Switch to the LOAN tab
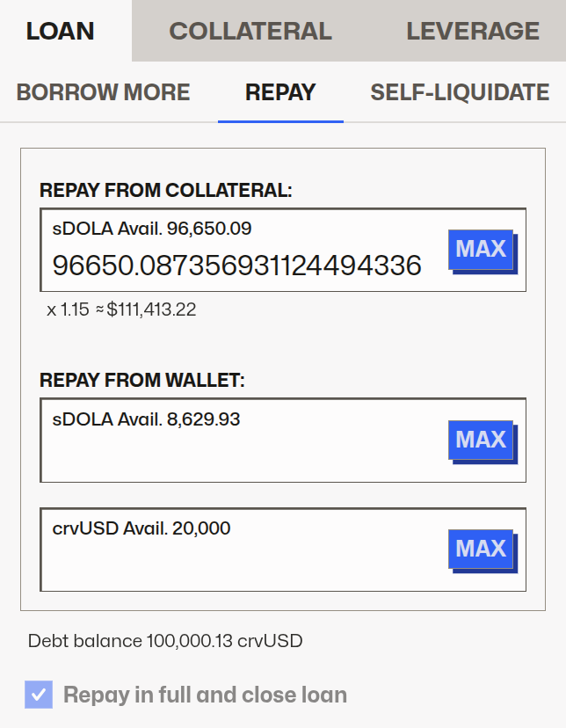 point(60,32)
